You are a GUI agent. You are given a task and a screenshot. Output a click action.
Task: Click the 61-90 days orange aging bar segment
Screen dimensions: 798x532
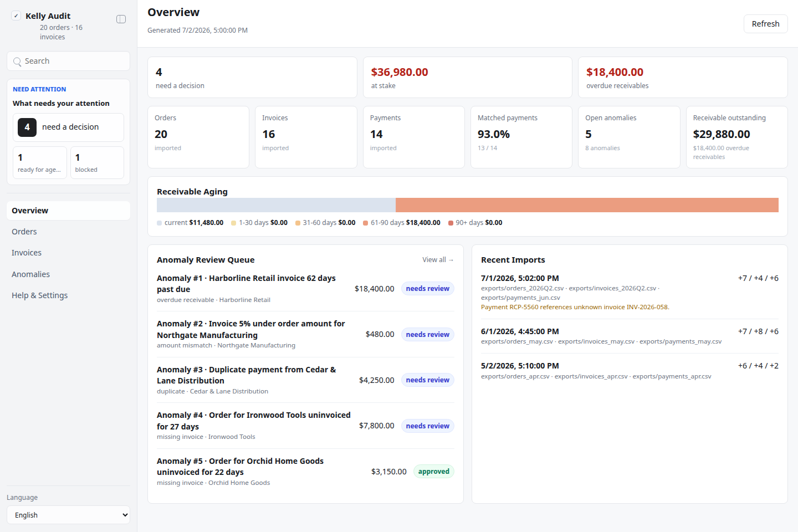(x=587, y=205)
